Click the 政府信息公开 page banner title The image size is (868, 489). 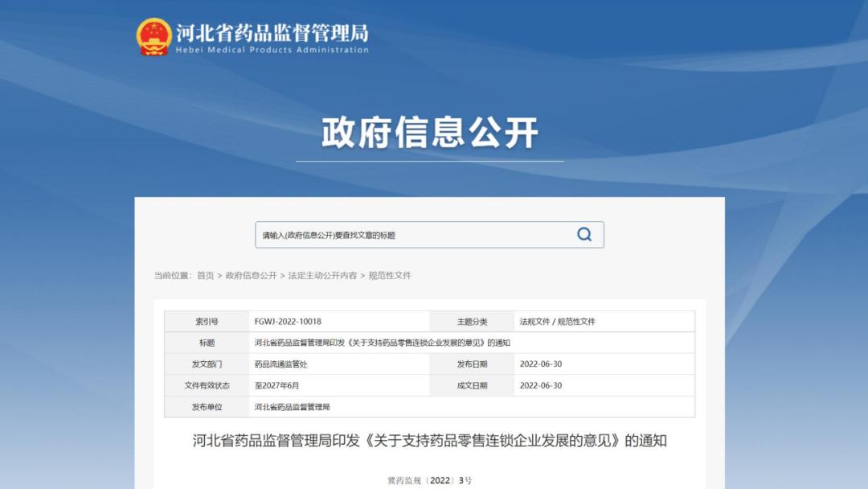click(x=433, y=130)
